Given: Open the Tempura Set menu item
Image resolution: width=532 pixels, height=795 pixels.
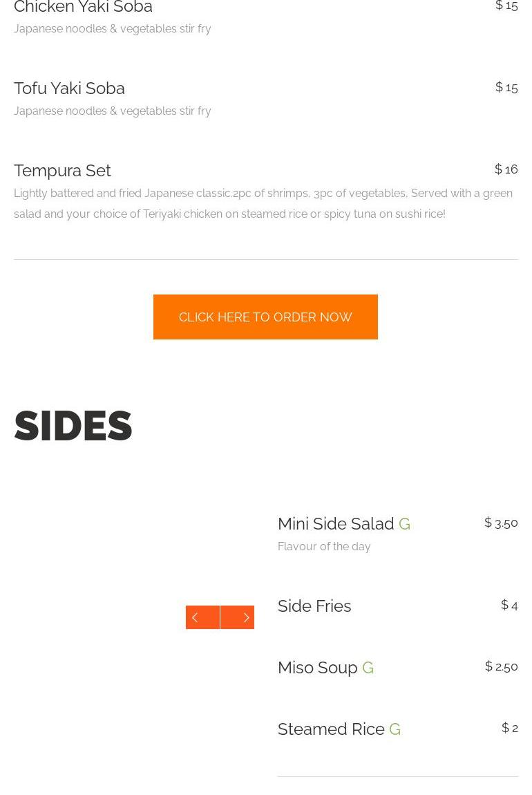Looking at the screenshot, I should [x=62, y=171].
